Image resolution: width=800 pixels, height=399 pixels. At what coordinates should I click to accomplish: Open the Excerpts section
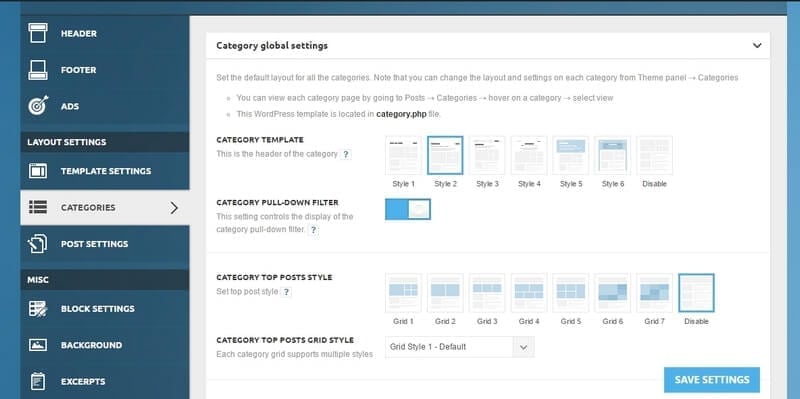[x=105, y=381]
